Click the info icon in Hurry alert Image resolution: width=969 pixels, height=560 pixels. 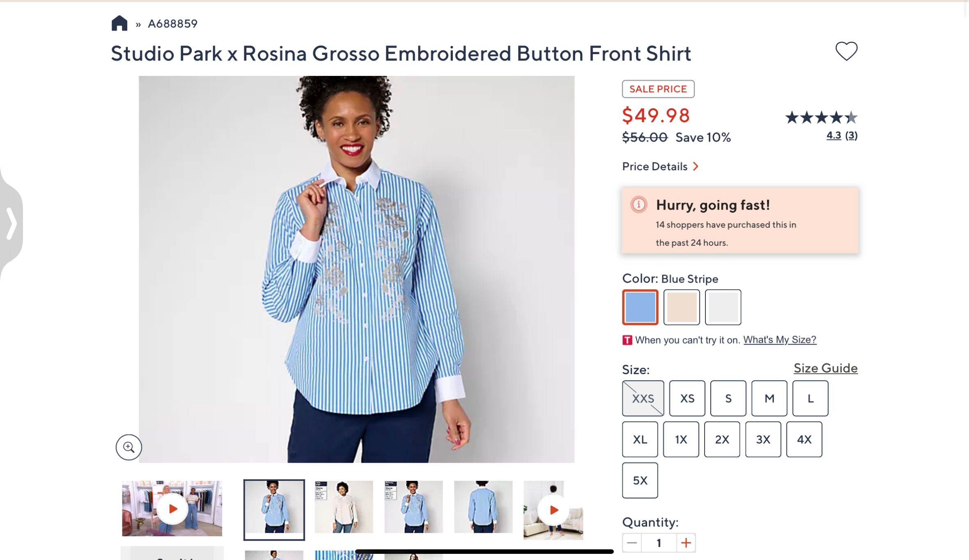point(638,204)
